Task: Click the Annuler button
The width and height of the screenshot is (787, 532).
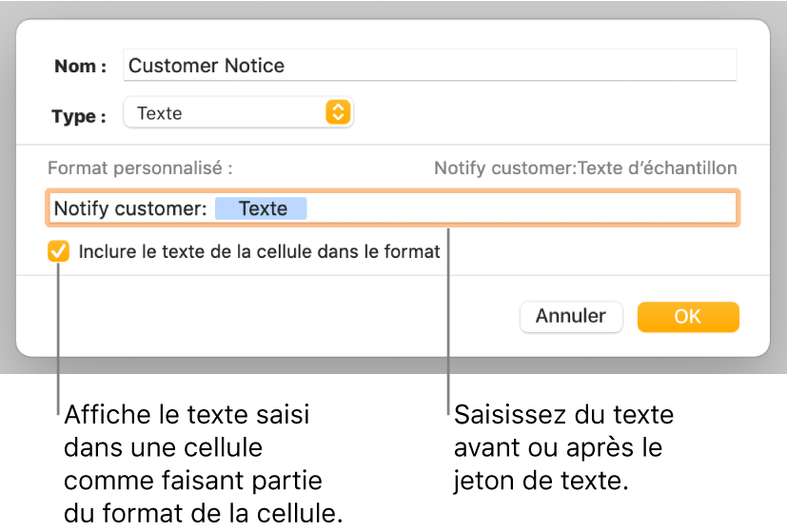Action: click(571, 317)
